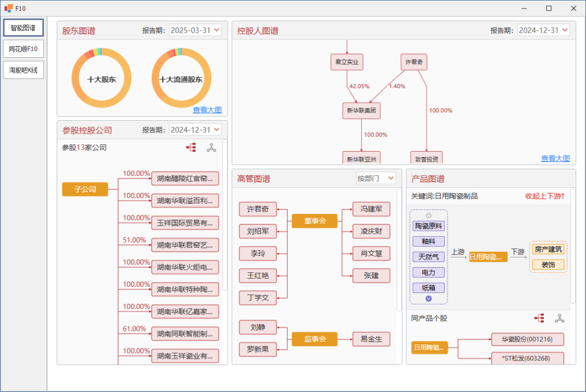
Task: Open 参股控股公司 report period dropdown
Action: click(x=195, y=130)
